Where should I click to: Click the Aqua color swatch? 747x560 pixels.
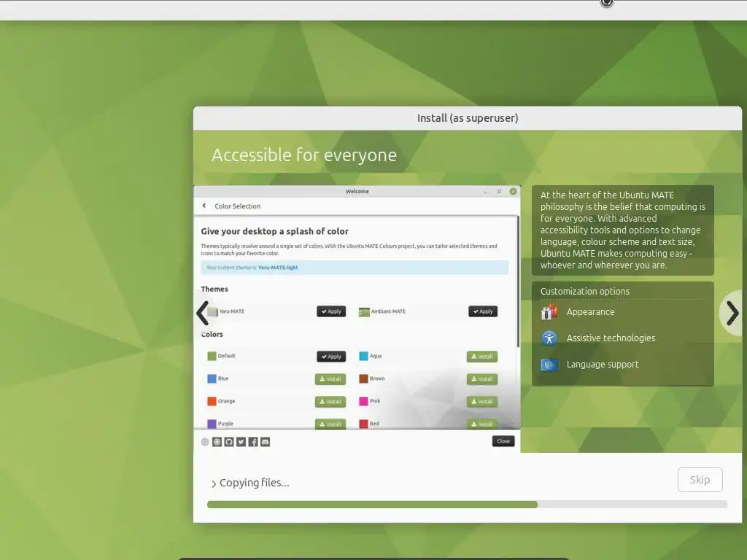click(363, 356)
